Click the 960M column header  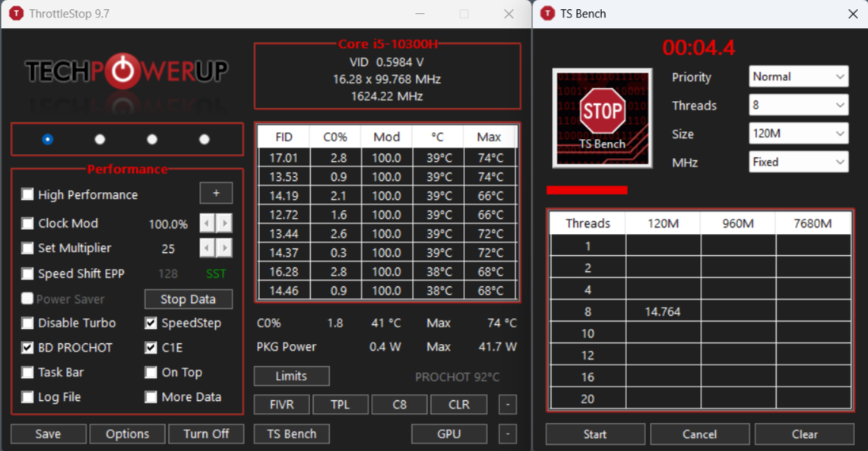pos(738,223)
